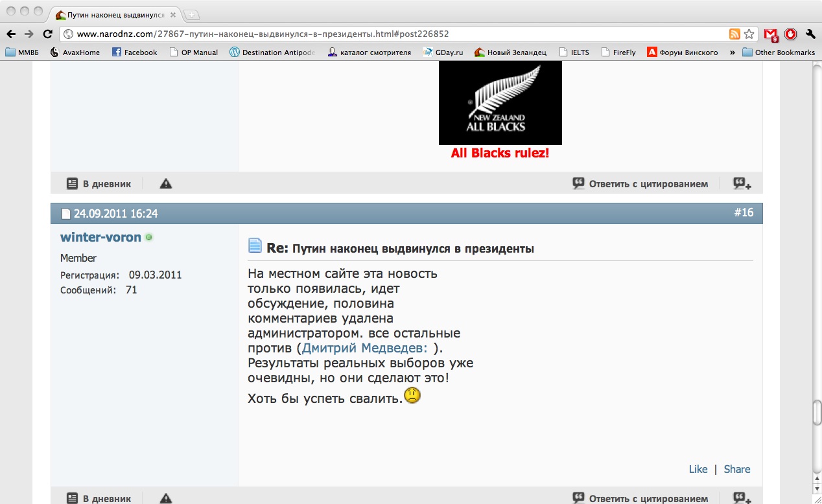
Task: Open winter-voron user profile
Action: 100,237
